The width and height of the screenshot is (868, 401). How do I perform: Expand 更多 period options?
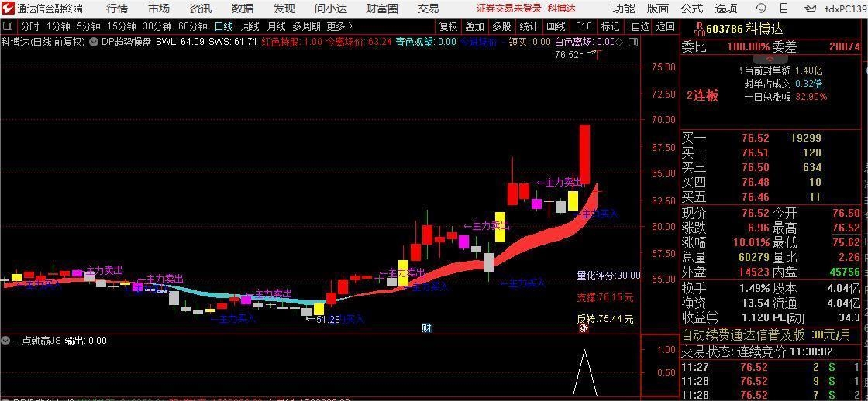tap(339, 26)
